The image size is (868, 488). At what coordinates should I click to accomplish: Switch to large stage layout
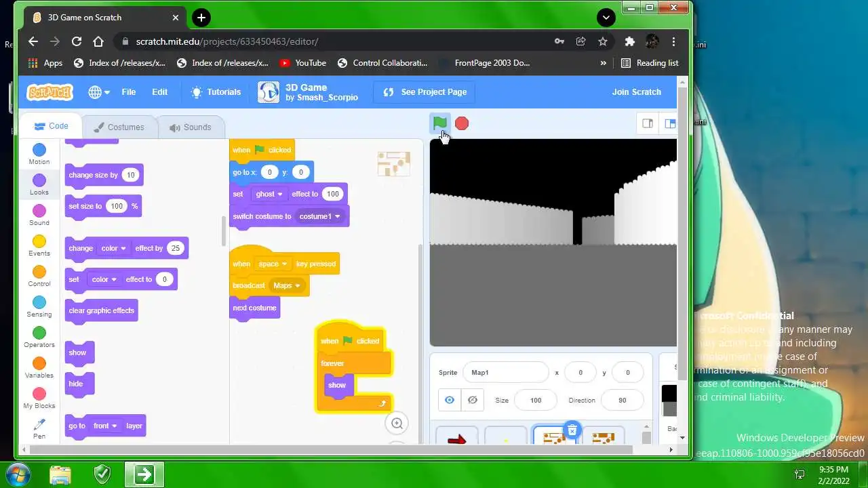[x=670, y=123]
